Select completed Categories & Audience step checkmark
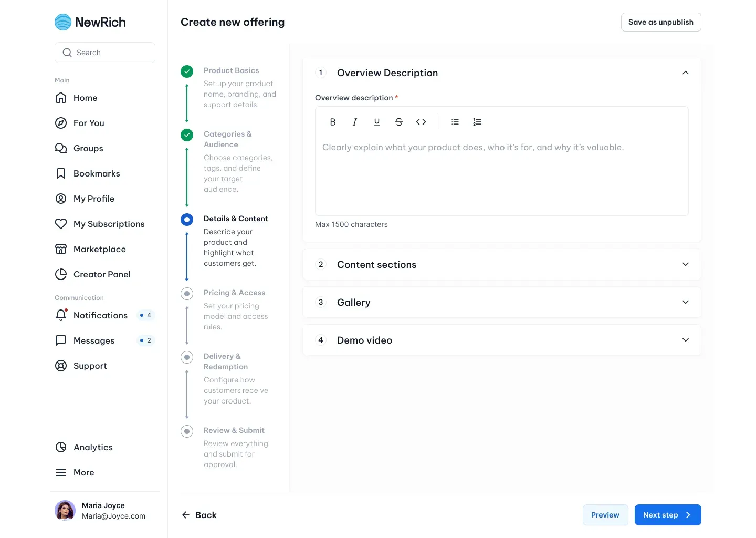The width and height of the screenshot is (756, 538). (187, 135)
